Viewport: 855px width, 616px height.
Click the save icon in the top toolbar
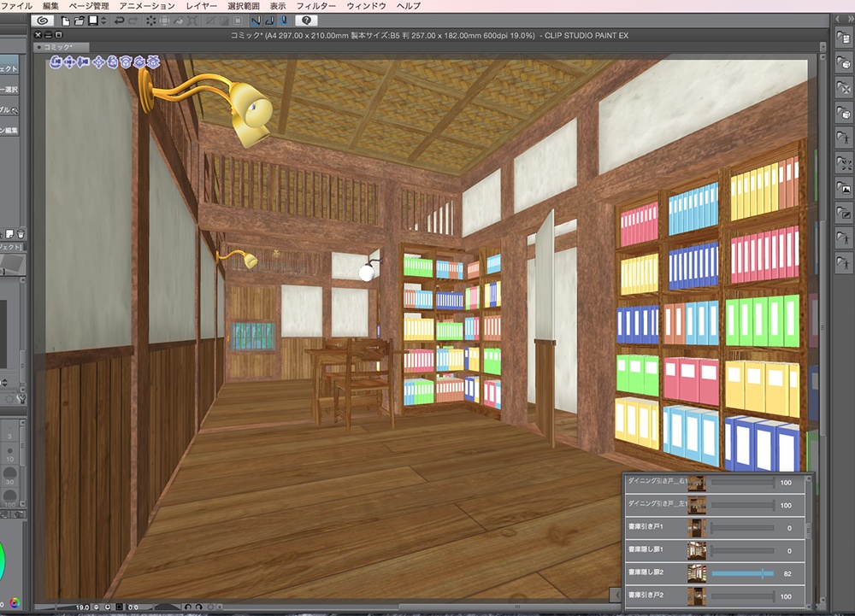[x=91, y=21]
